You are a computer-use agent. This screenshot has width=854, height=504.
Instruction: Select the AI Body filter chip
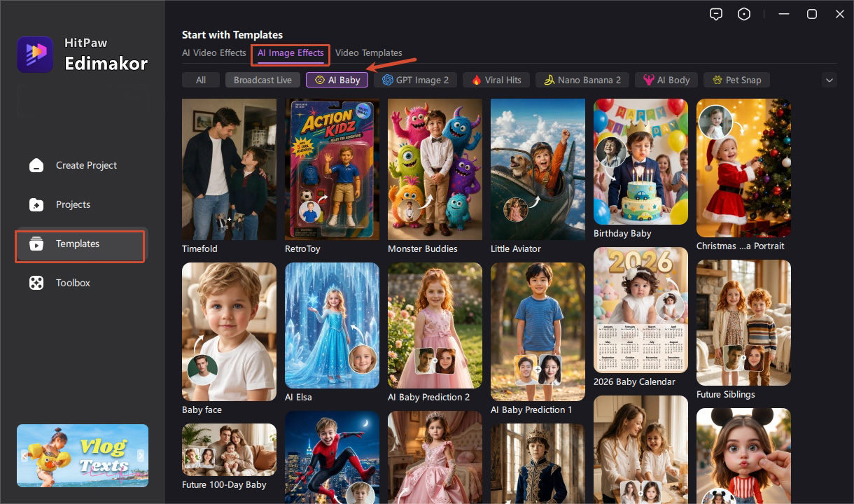tap(666, 80)
